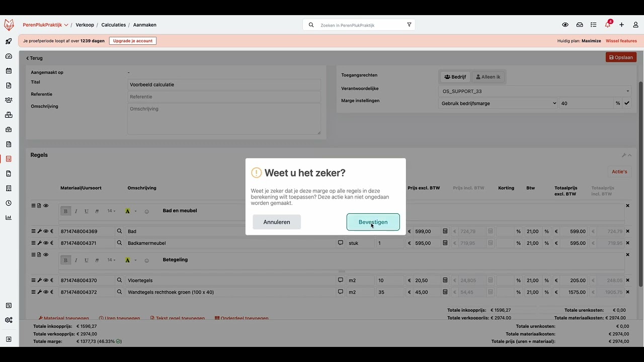Go back using the Terug link

(x=34, y=58)
